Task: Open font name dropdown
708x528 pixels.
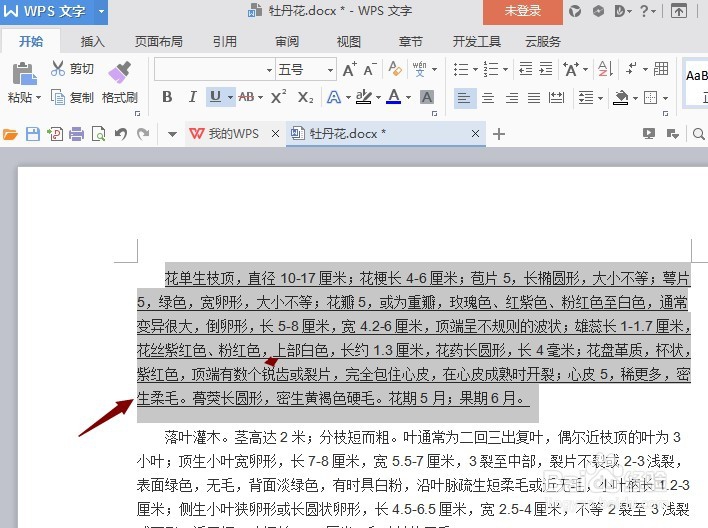Action: pos(269,70)
